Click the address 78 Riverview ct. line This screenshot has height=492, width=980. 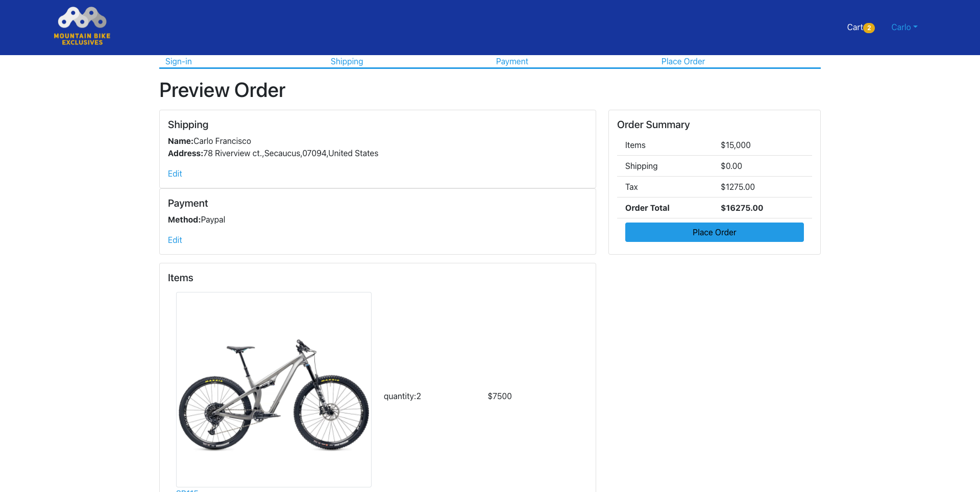273,153
